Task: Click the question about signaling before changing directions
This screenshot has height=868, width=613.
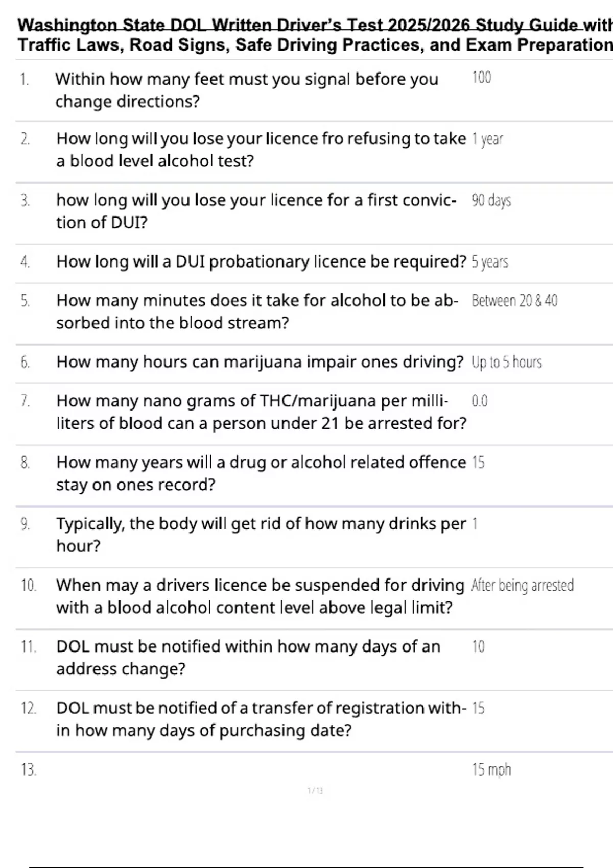Action: tap(246, 90)
